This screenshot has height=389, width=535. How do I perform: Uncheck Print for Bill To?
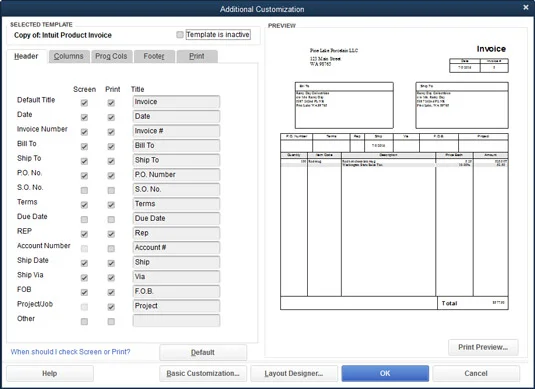click(x=111, y=147)
